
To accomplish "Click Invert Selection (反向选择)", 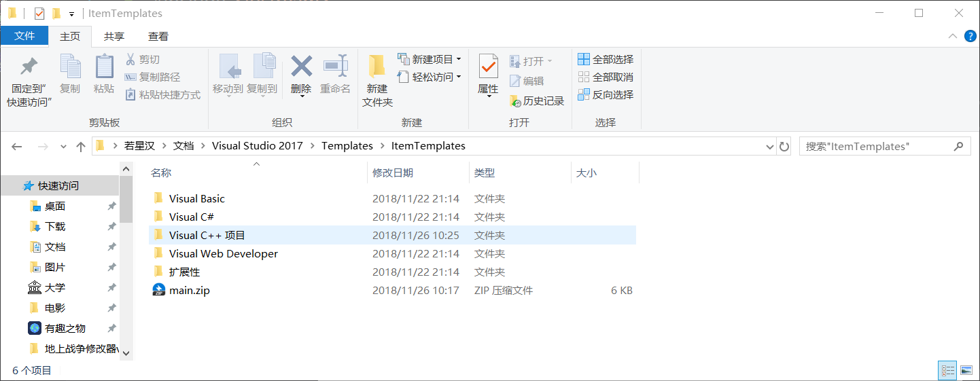I will click(606, 95).
